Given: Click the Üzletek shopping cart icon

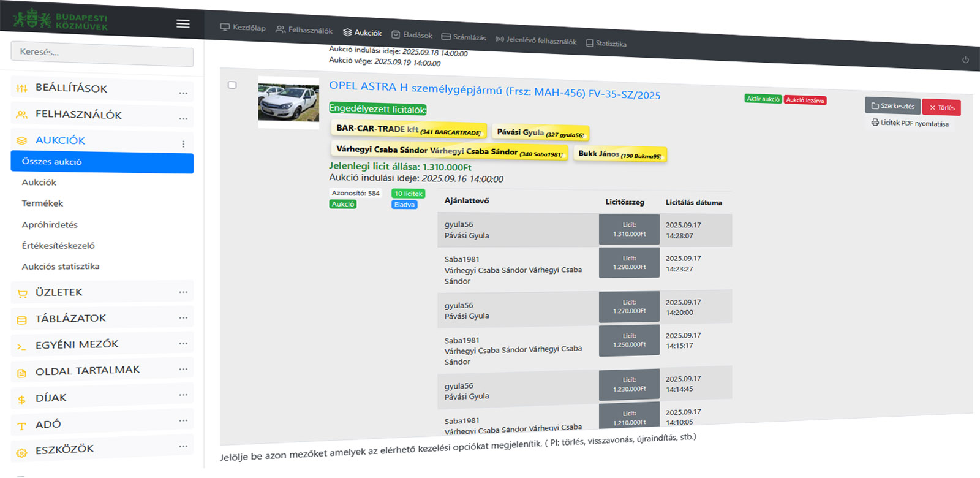Looking at the screenshot, I should [22, 294].
